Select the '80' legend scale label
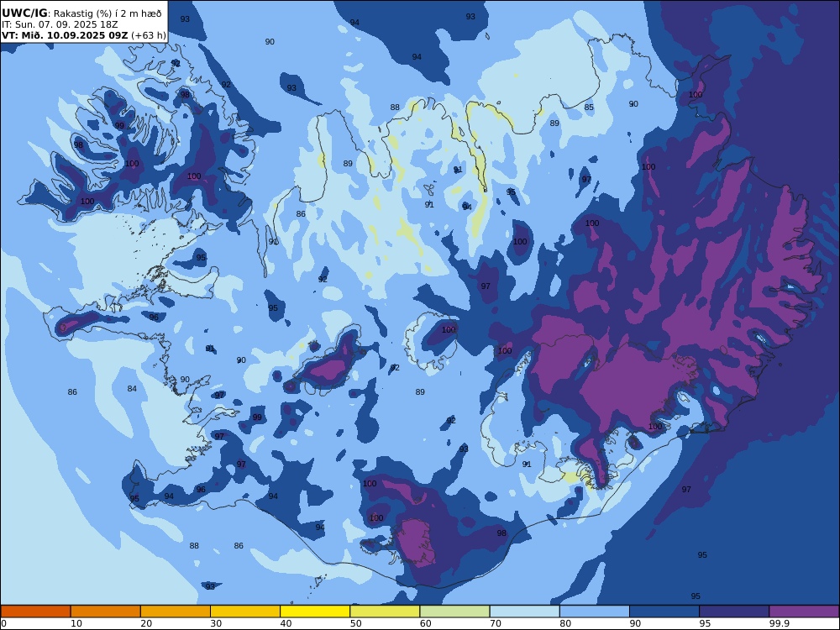 click(x=565, y=623)
